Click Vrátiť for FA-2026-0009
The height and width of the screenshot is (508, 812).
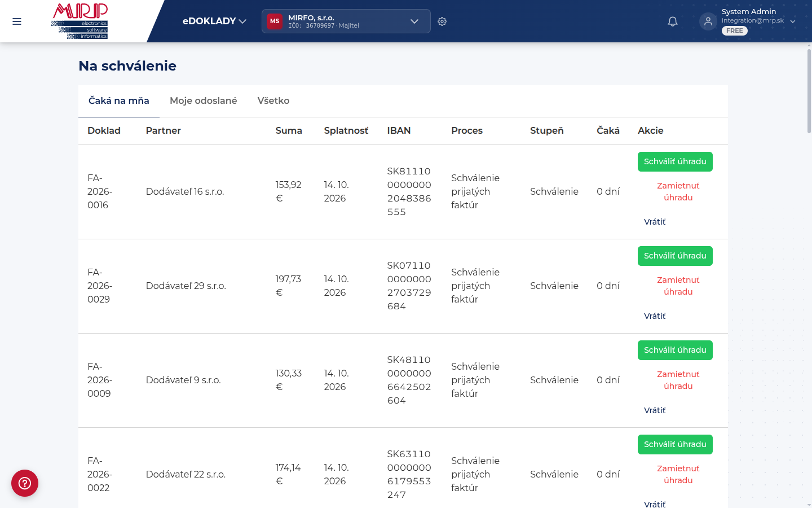pyautogui.click(x=655, y=410)
